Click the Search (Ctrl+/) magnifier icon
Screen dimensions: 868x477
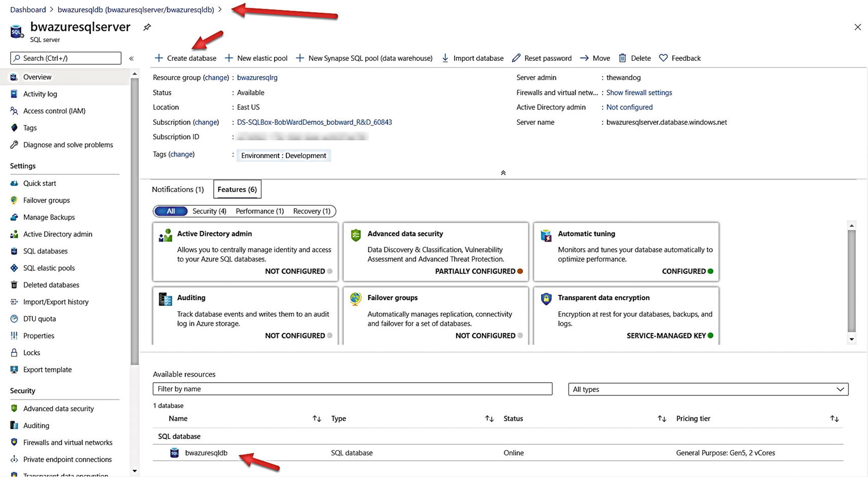(17, 58)
